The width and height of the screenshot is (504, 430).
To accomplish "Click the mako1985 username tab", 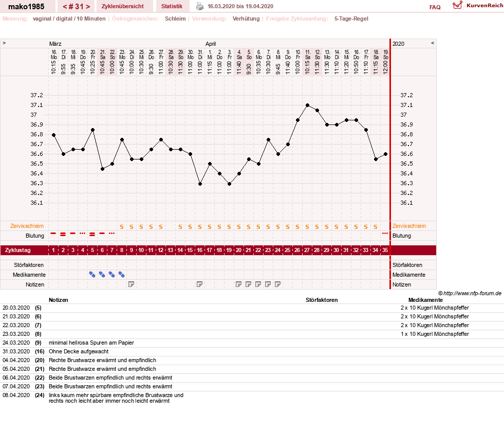I will [x=26, y=7].
